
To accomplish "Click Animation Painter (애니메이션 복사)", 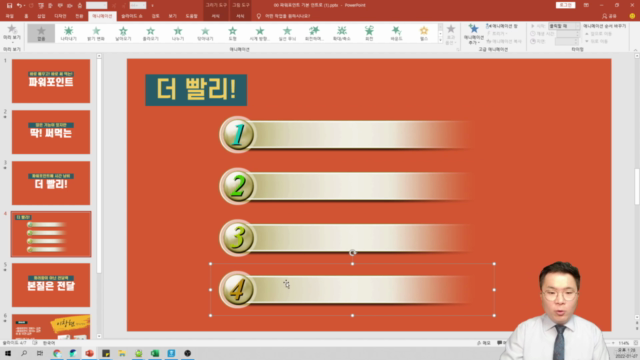I will 504,41.
